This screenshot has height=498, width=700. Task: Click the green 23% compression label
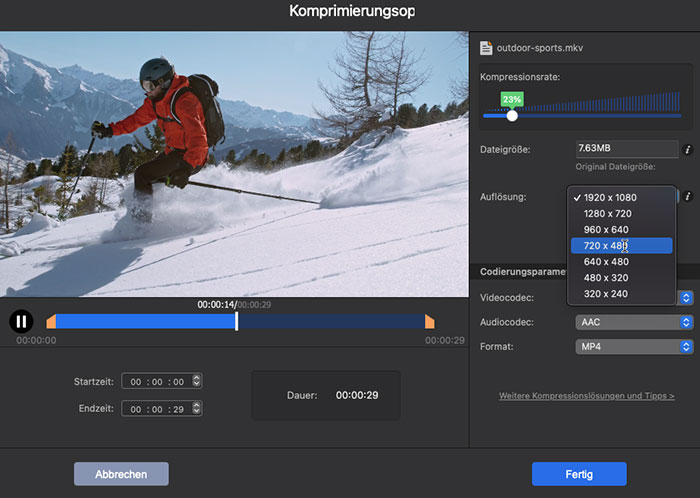512,100
